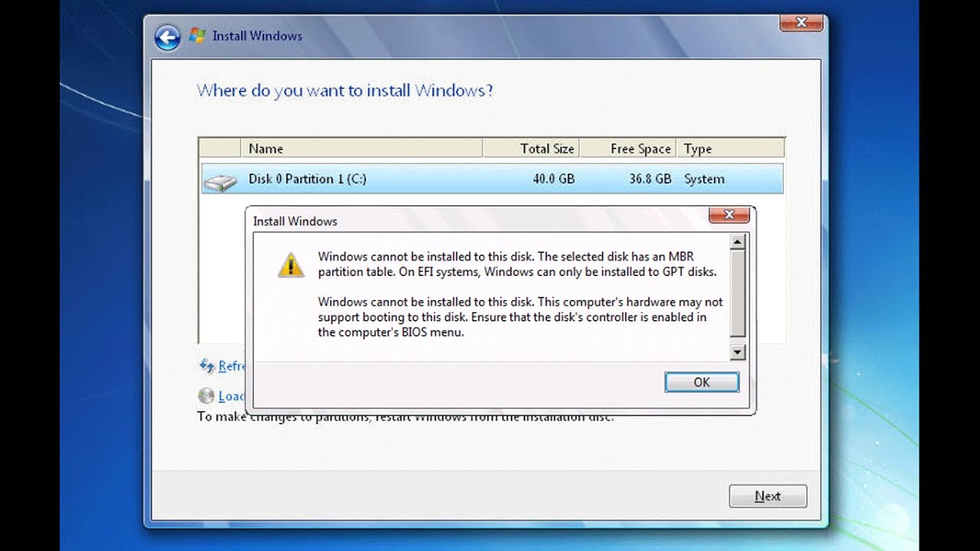Sort partitions by the Type column
980x551 pixels.
pos(731,148)
